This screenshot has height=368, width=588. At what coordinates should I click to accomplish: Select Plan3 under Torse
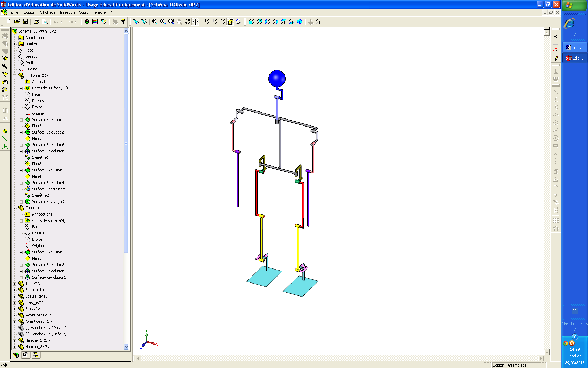[36, 164]
